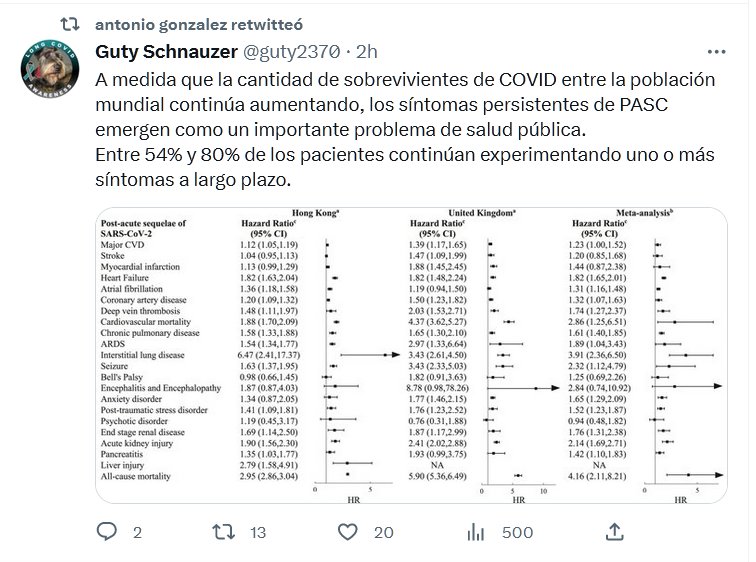Screen dimensions: 756x562
Task: Click the retweet count 13
Action: (x=258, y=533)
